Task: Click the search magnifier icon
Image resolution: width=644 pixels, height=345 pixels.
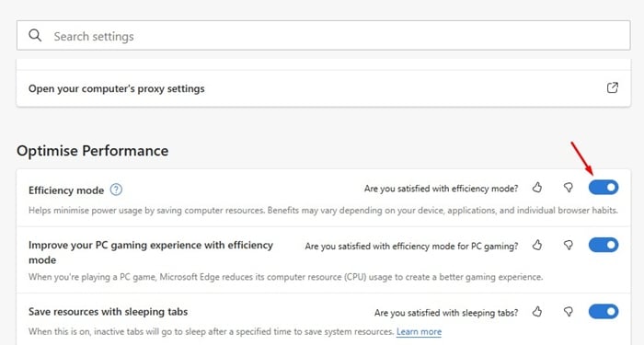Action: click(x=35, y=35)
